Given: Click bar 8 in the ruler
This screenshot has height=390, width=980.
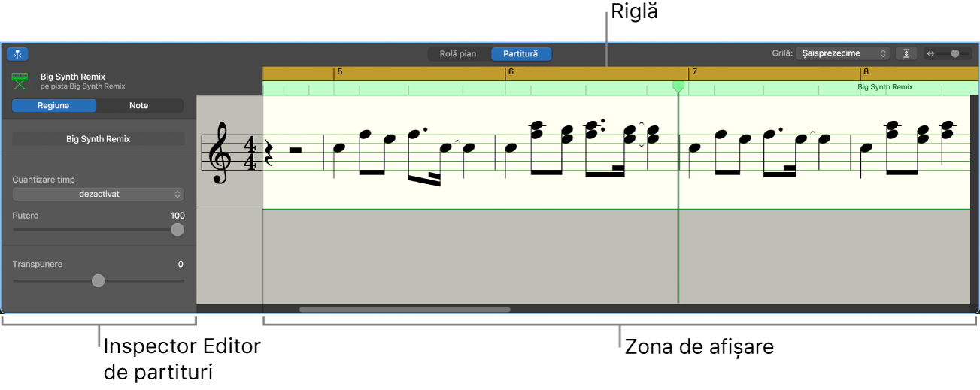Looking at the screenshot, I should coord(866,72).
